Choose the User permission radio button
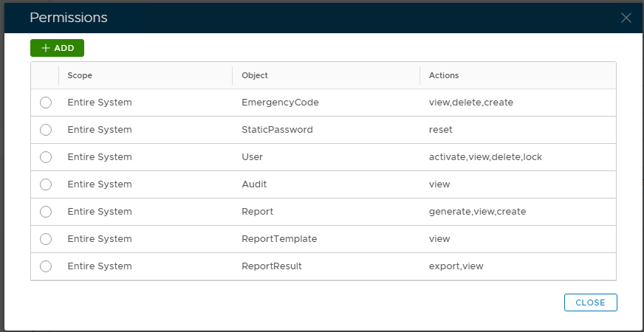The width and height of the screenshot is (644, 332). (x=46, y=157)
